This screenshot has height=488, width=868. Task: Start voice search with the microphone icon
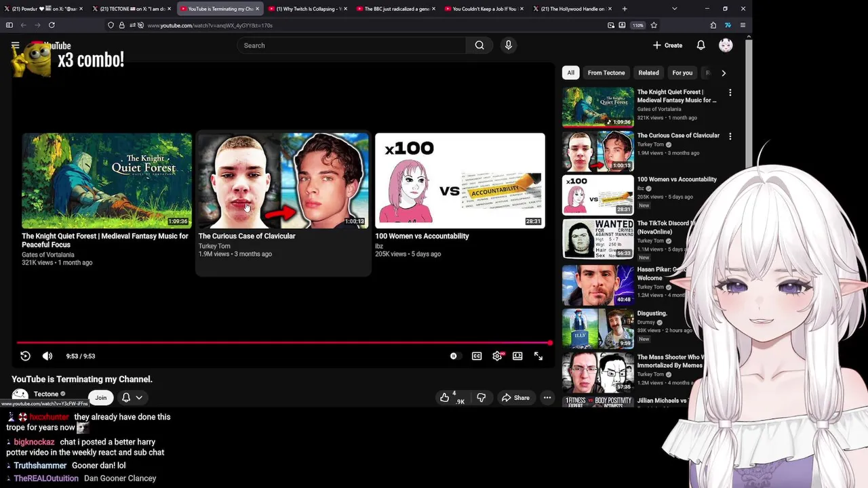pyautogui.click(x=509, y=45)
